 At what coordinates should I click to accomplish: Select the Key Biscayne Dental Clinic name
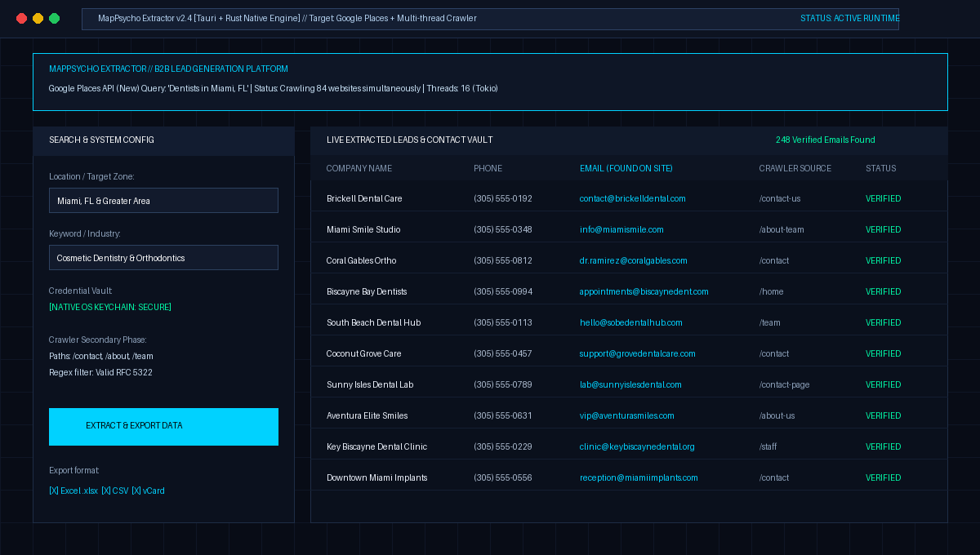(377, 447)
